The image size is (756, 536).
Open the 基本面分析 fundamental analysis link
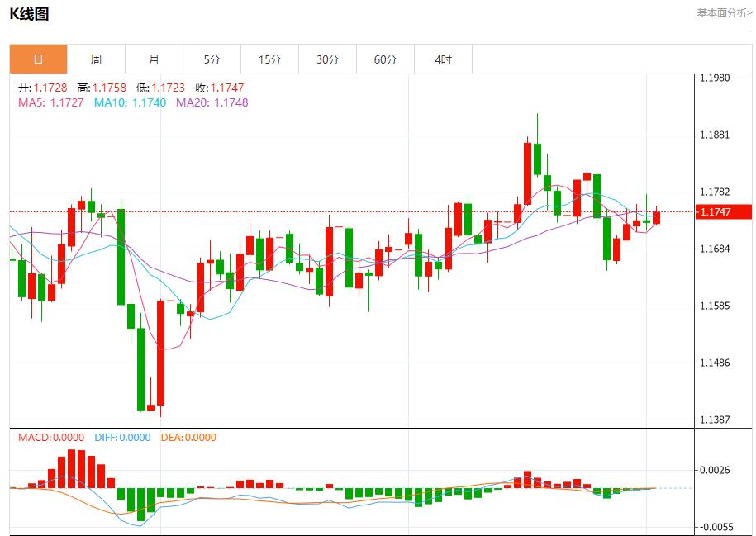point(721,12)
